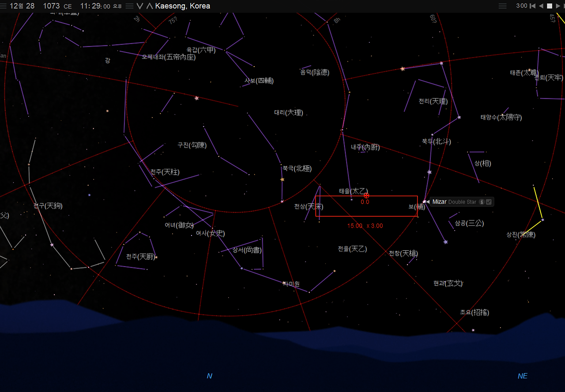Click the N compass marker on horizon
Image resolution: width=565 pixels, height=392 pixels.
210,376
